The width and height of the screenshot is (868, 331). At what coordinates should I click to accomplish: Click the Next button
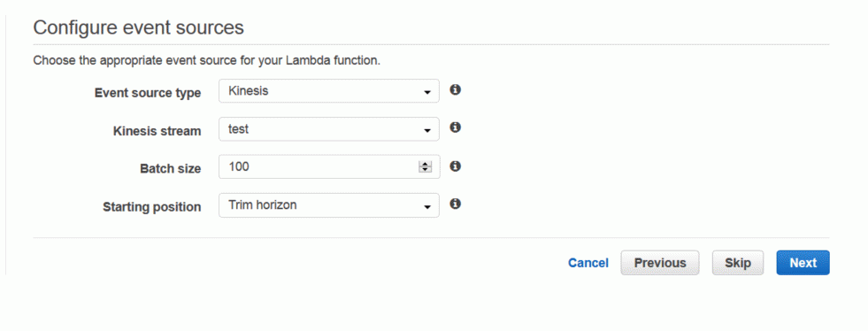pos(803,263)
